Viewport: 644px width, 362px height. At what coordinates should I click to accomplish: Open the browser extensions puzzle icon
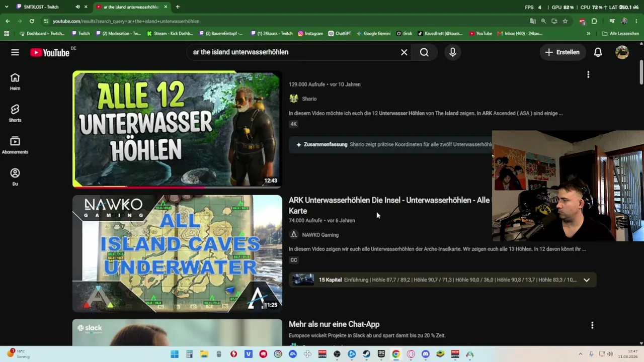click(x=594, y=21)
